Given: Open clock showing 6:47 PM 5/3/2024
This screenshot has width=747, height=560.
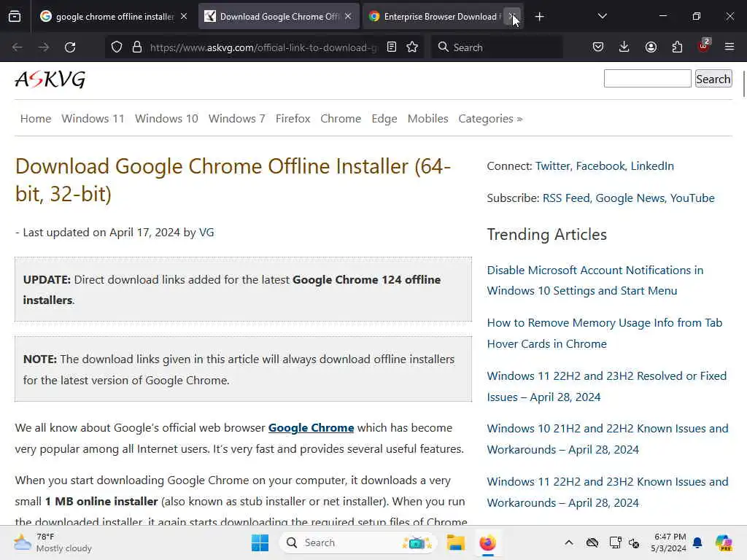Looking at the screenshot, I should (669, 542).
